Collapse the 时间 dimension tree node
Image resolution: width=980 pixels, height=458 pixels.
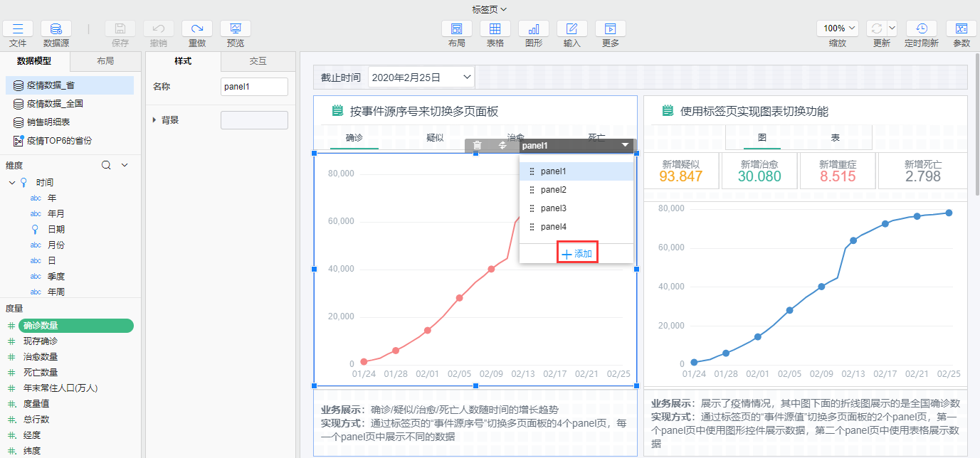click(12, 183)
